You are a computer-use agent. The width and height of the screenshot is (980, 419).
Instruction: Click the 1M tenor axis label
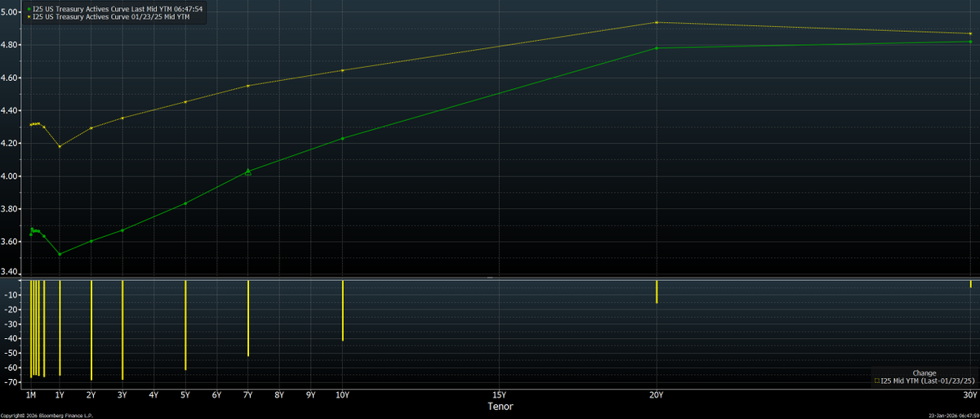tap(31, 395)
